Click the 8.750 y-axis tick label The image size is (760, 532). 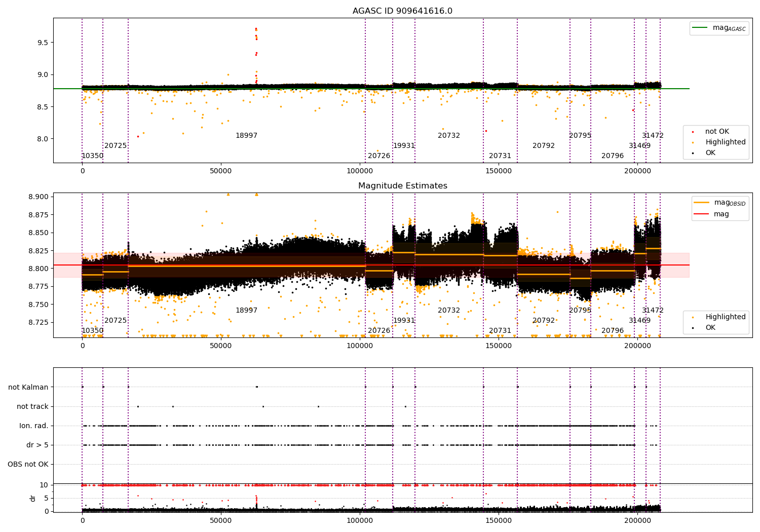[x=39, y=305]
